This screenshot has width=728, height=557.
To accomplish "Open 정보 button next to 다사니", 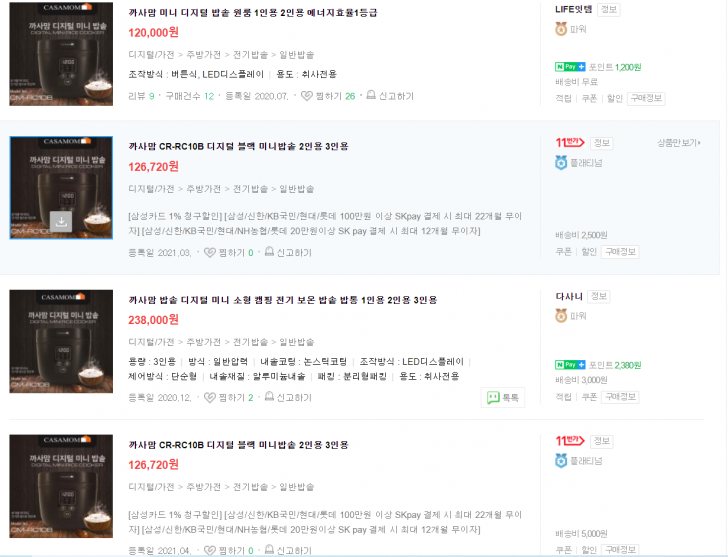I will tap(598, 296).
